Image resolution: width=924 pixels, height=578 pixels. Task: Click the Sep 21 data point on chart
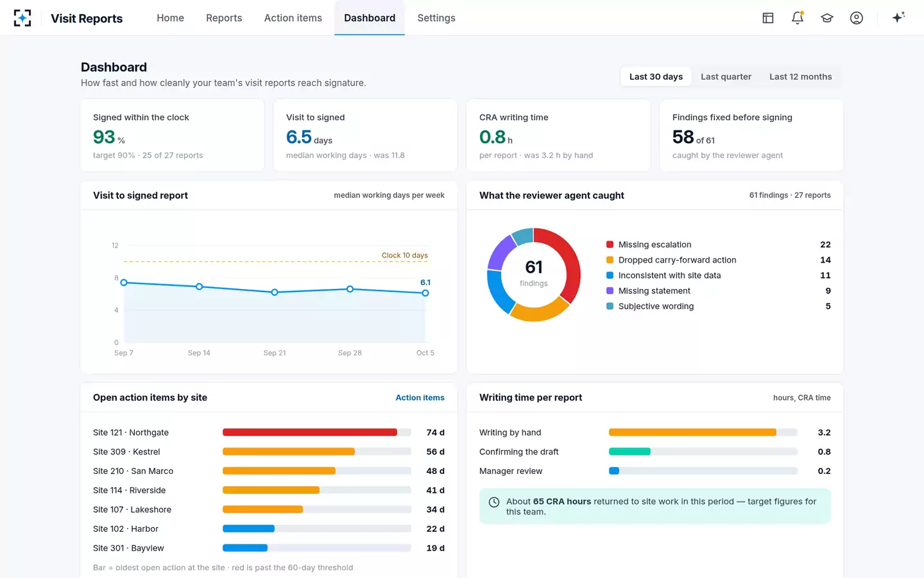(x=275, y=292)
